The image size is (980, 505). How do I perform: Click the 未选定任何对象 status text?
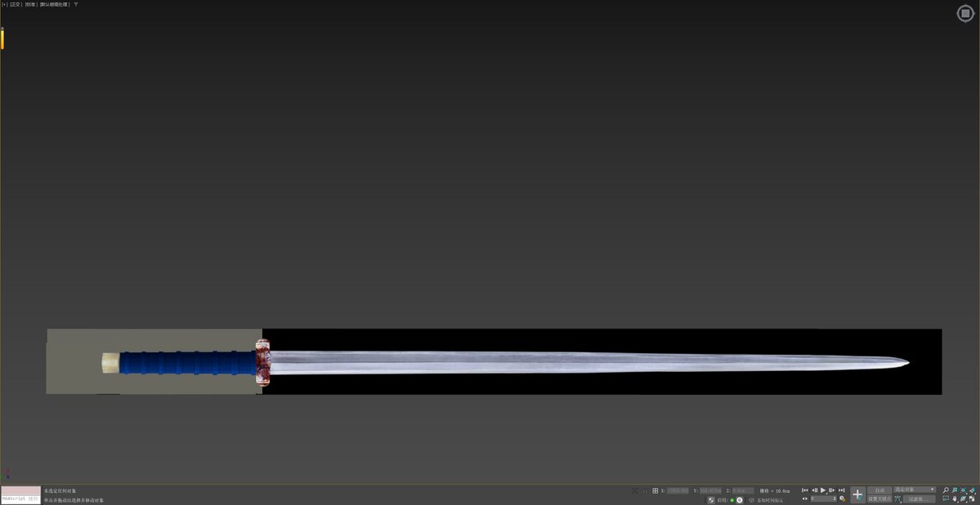[x=60, y=490]
